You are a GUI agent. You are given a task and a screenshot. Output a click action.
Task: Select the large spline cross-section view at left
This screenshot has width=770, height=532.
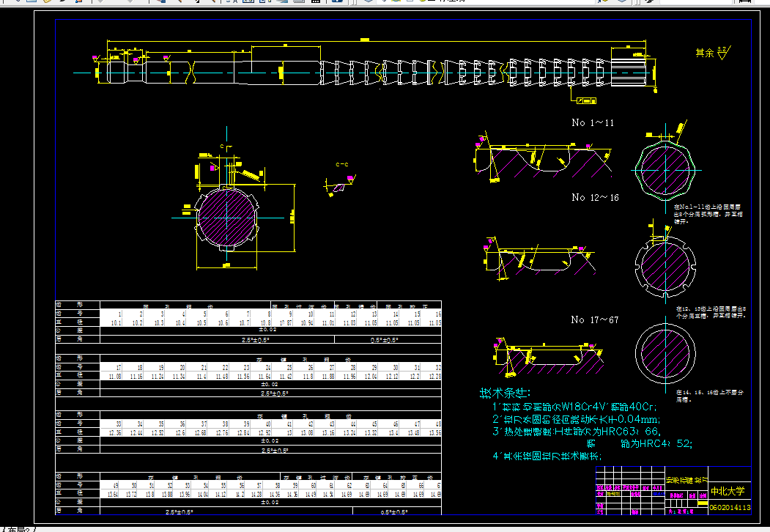click(227, 218)
